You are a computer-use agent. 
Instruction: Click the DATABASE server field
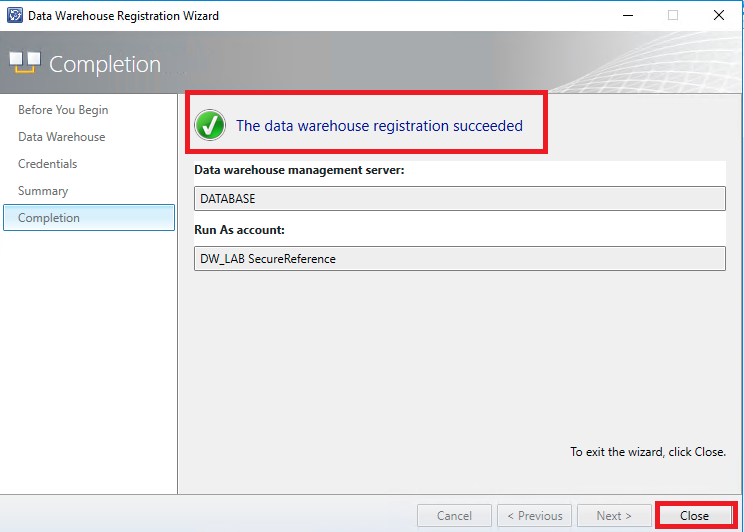coord(459,199)
